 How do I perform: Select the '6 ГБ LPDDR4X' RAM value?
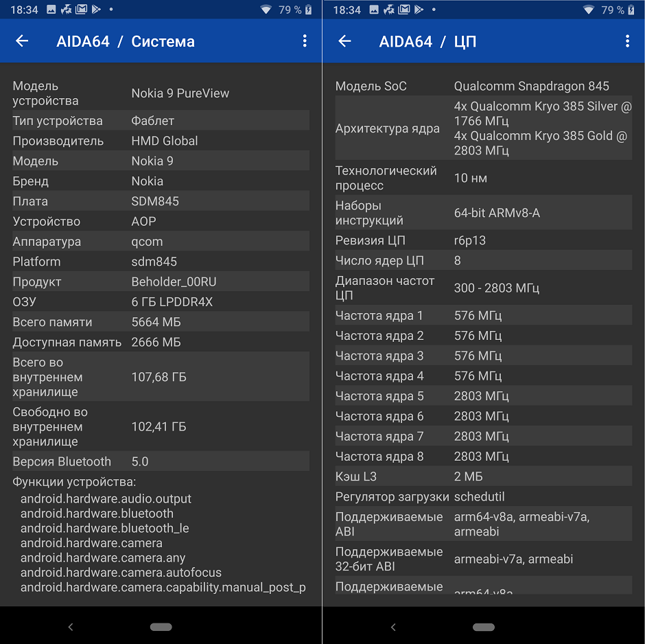tap(172, 302)
